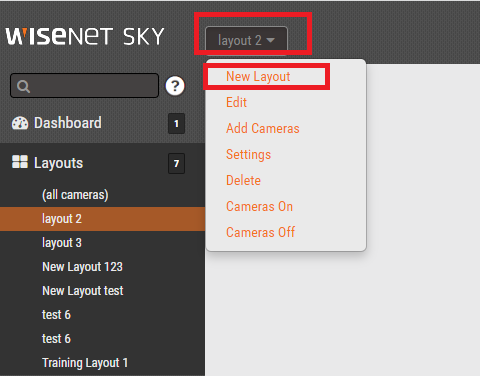
Task: Choose New Layout from the menu
Action: 258,76
